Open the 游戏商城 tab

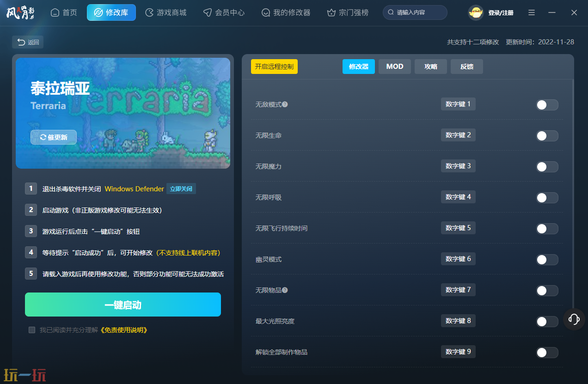166,12
